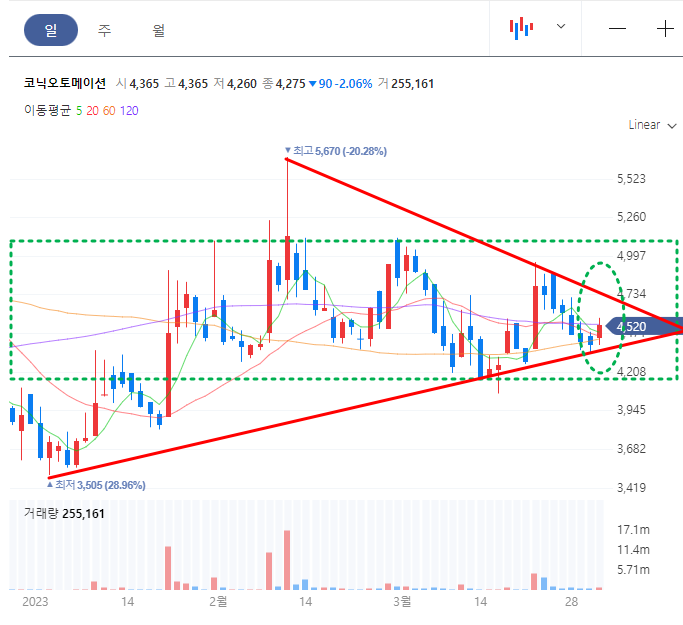Click the 최저 3,505 (28.96%) low marker
This screenshot has width=683, height=625.
(x=96, y=485)
